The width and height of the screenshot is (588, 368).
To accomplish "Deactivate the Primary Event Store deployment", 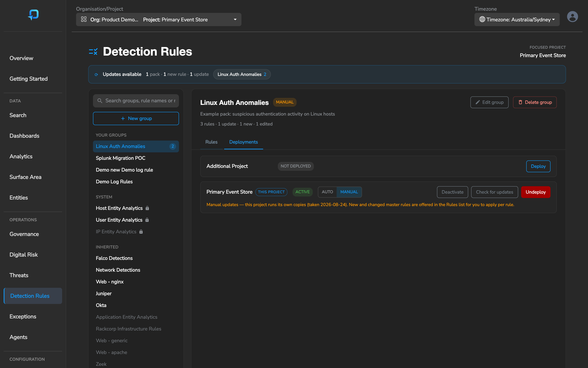I will [x=452, y=192].
